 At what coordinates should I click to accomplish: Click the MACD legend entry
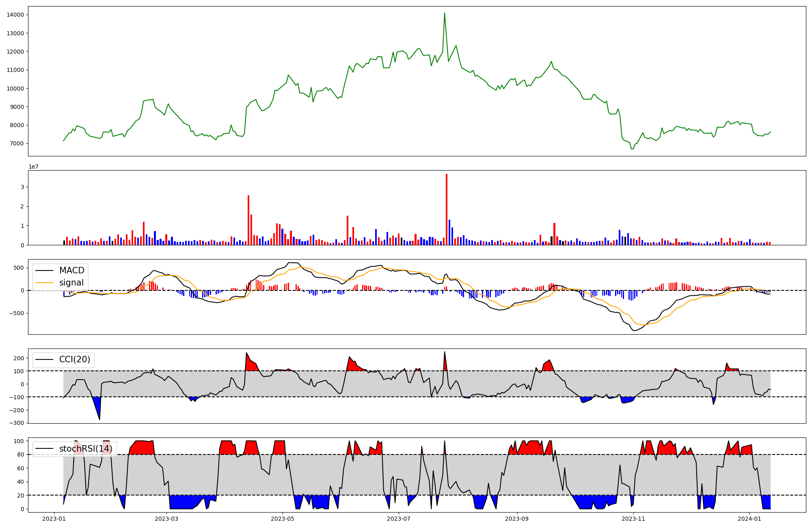click(x=71, y=270)
